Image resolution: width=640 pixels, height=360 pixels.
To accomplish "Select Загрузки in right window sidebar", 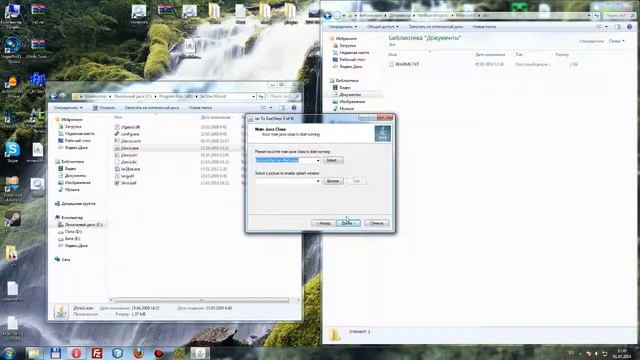I will click(347, 45).
